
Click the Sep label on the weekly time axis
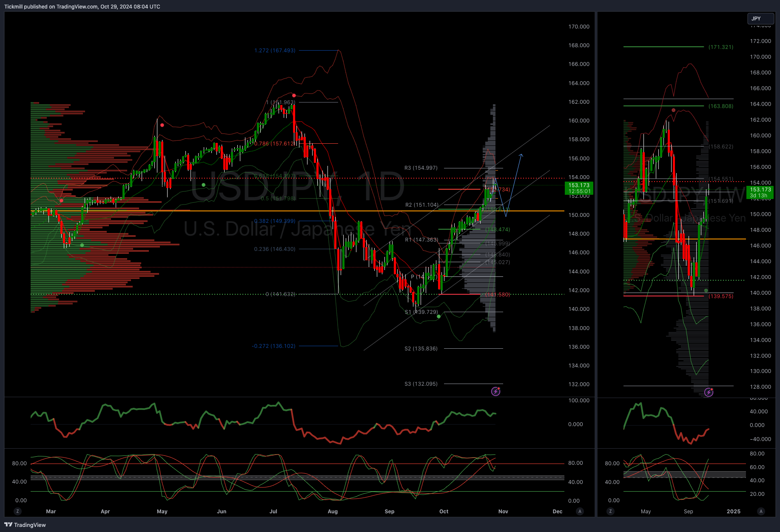pos(689,512)
